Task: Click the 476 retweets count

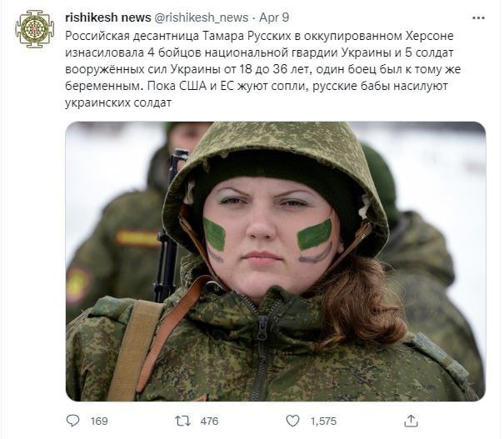Action: (209, 421)
